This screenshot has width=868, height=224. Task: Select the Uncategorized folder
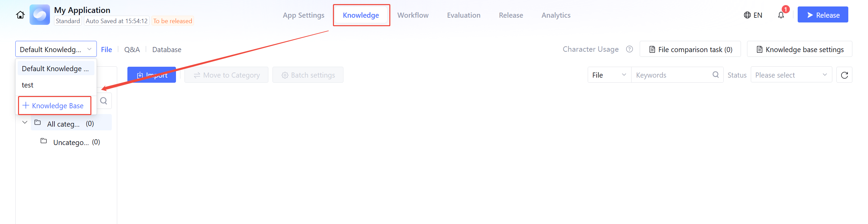coord(71,142)
